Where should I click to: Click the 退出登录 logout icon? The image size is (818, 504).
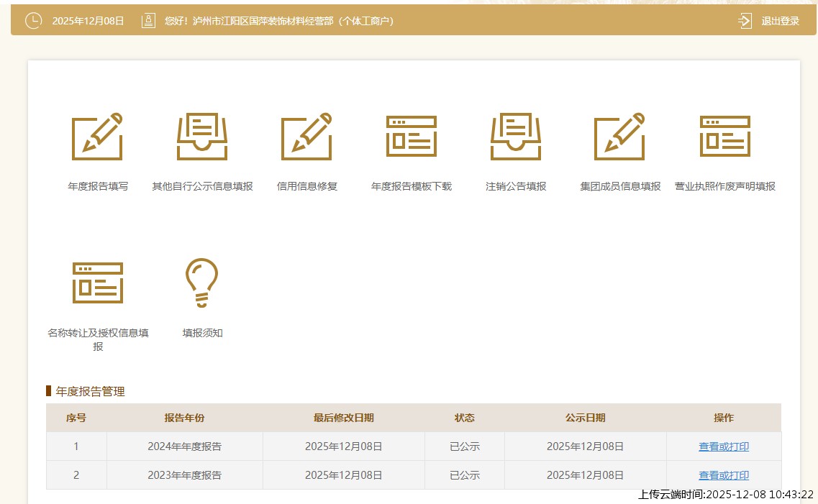pos(745,21)
